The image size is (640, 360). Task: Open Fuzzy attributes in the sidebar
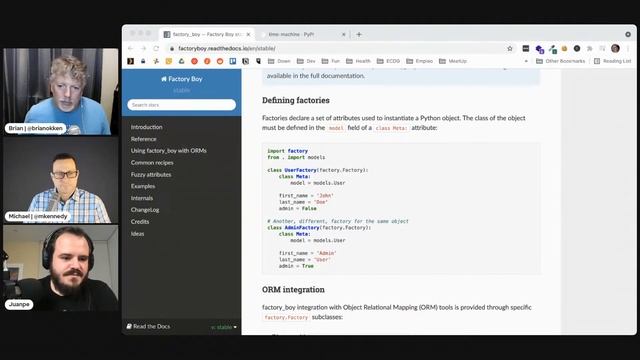tap(151, 174)
